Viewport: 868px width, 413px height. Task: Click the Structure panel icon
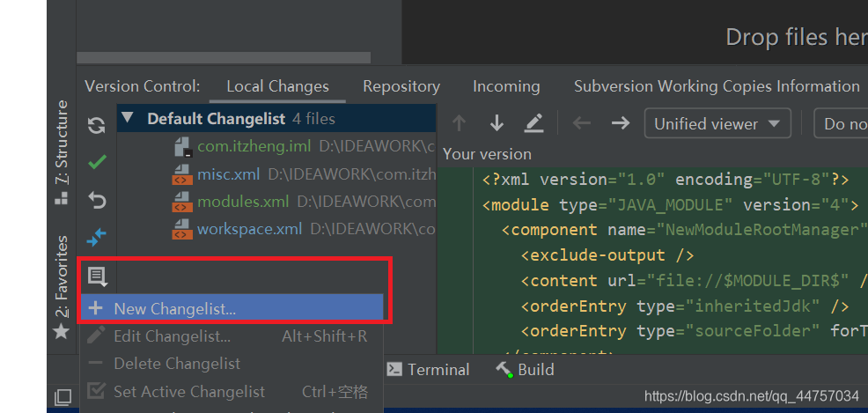click(x=62, y=197)
